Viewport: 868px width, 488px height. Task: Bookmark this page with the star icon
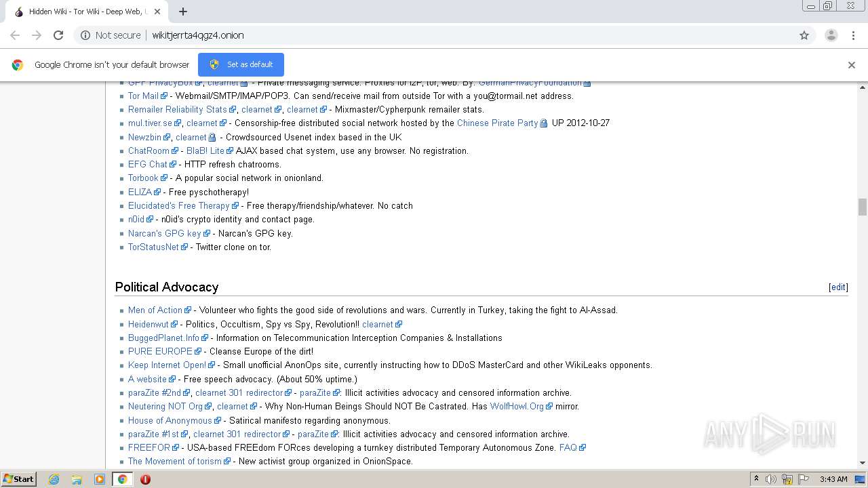pos(804,35)
